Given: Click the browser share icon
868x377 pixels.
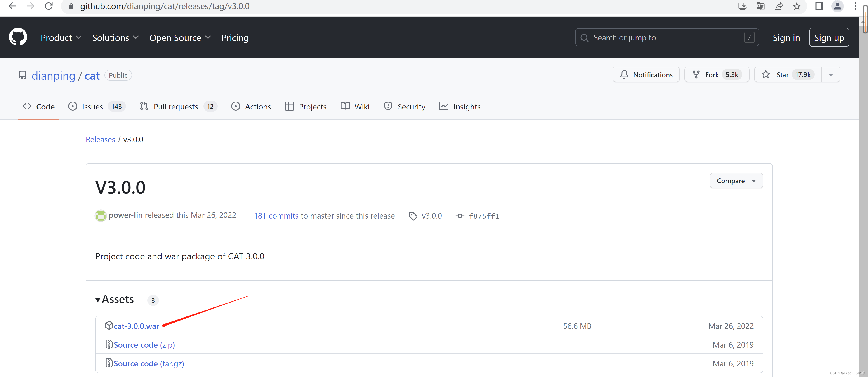Looking at the screenshot, I should point(779,6).
